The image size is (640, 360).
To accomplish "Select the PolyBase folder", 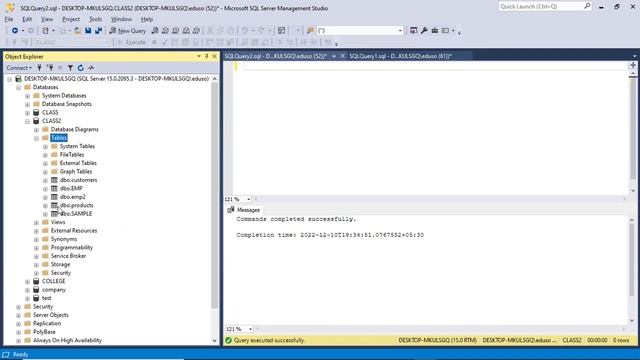I will 44,332.
